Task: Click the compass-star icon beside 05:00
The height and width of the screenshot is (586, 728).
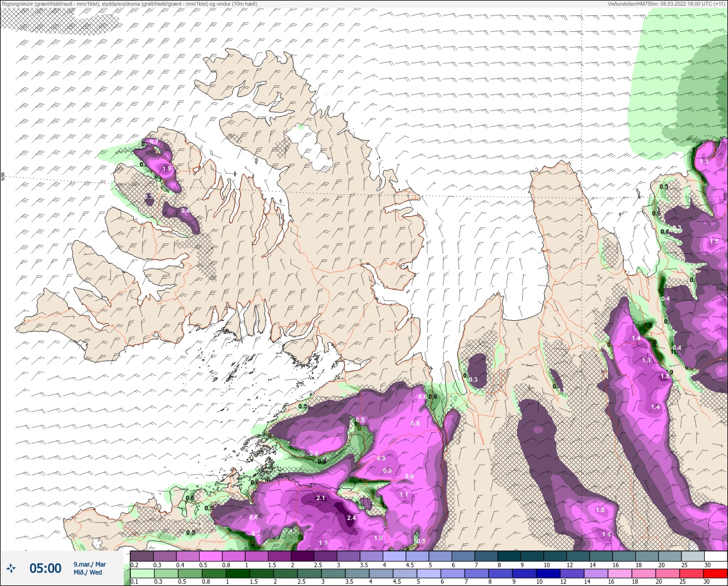Action: click(x=11, y=568)
